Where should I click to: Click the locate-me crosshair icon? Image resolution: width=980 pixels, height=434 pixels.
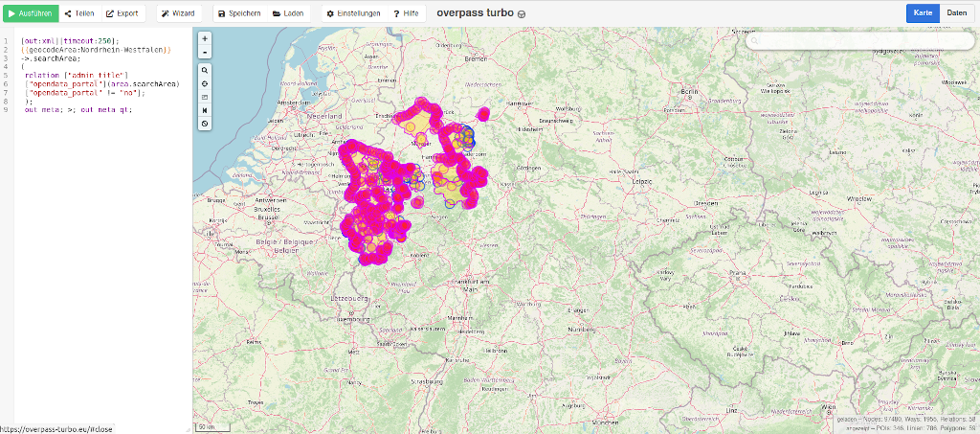click(x=205, y=84)
